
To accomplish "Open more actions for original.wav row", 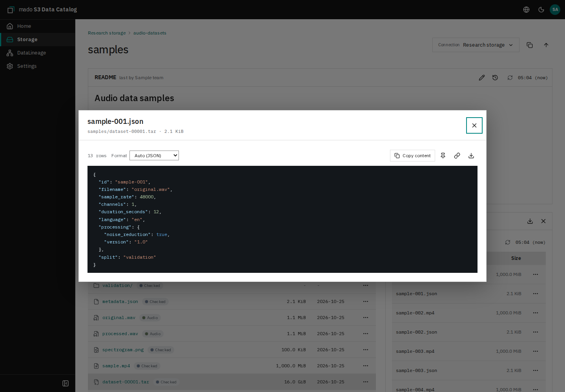I will pyautogui.click(x=366, y=318).
